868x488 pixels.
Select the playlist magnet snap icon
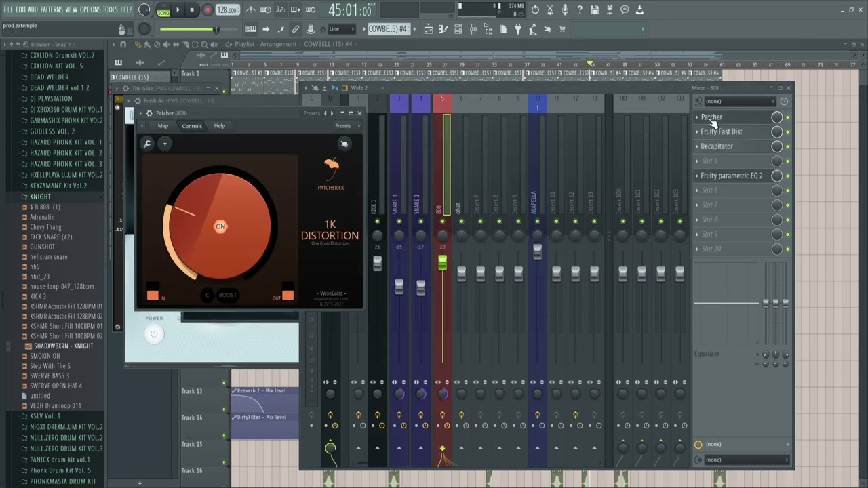pyautogui.click(x=123, y=45)
